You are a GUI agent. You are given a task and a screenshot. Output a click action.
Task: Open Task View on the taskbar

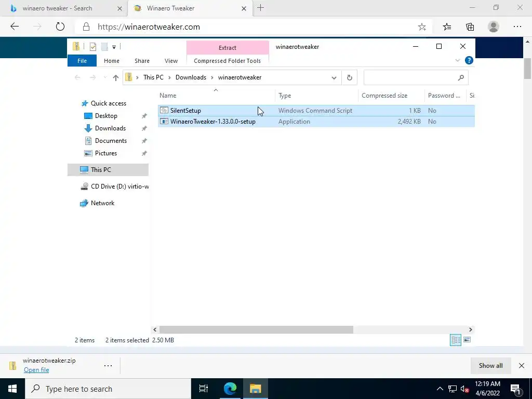pos(204,389)
